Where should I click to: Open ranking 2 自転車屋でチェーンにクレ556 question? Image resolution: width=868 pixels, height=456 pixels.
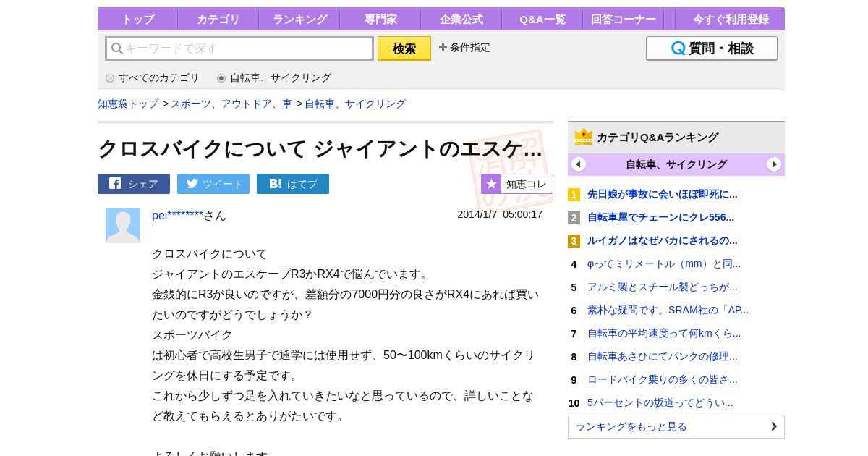tap(660, 217)
